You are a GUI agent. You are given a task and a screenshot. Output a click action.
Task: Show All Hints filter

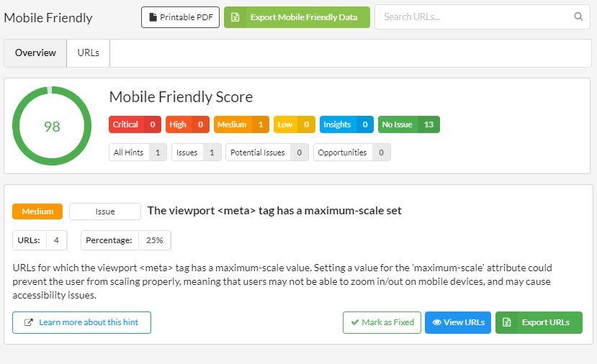[138, 153]
